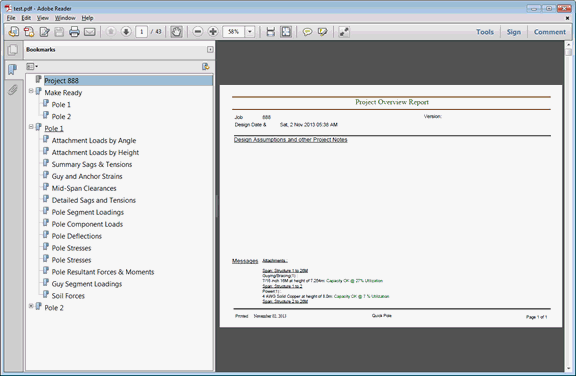The image size is (576, 376).
Task: Go to next page arrow
Action: [126, 32]
